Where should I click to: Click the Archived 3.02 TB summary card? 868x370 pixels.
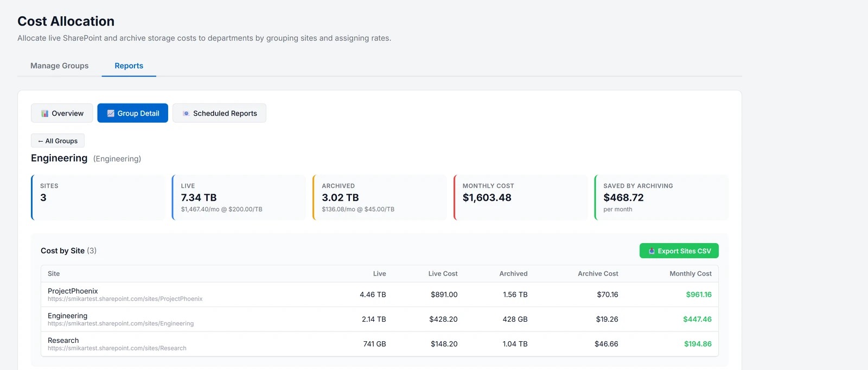click(x=380, y=197)
